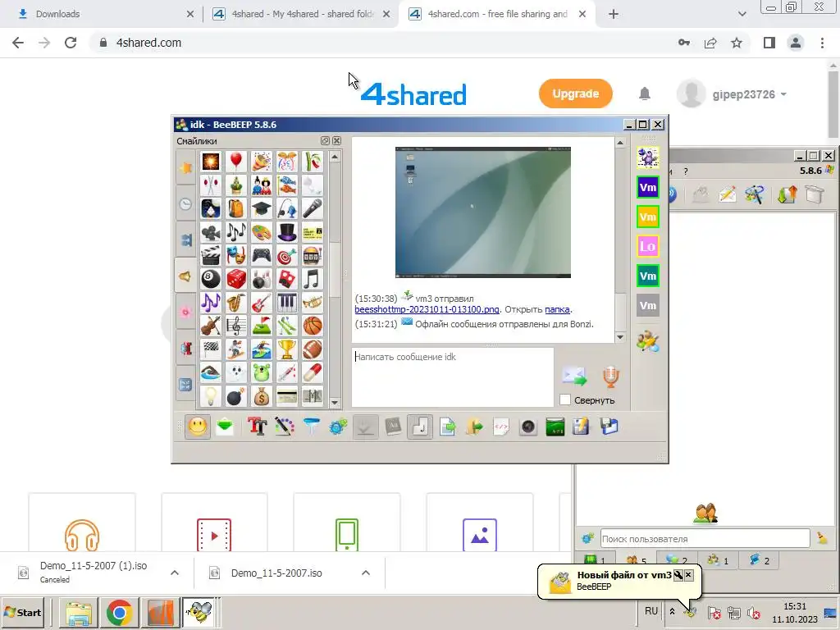Open the beesshottmp-20231011-013100.png link

pyautogui.click(x=427, y=309)
